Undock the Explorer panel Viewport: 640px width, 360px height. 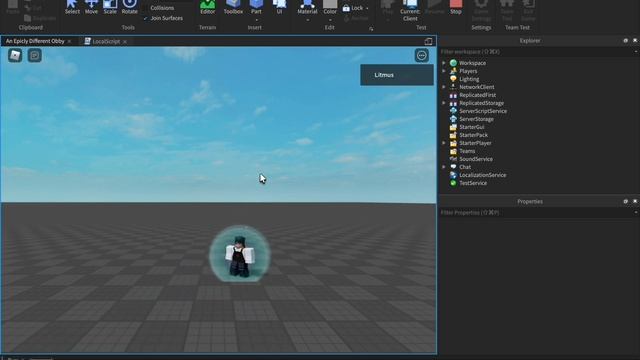click(626, 40)
